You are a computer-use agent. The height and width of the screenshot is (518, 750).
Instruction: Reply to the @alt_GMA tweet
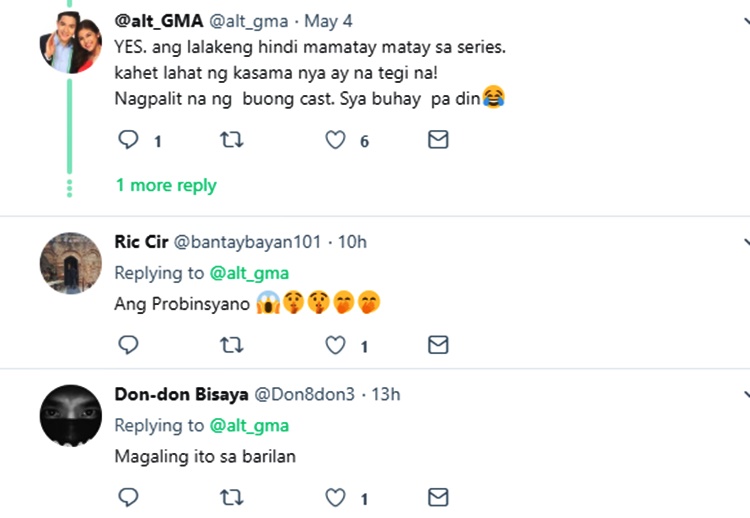128,140
